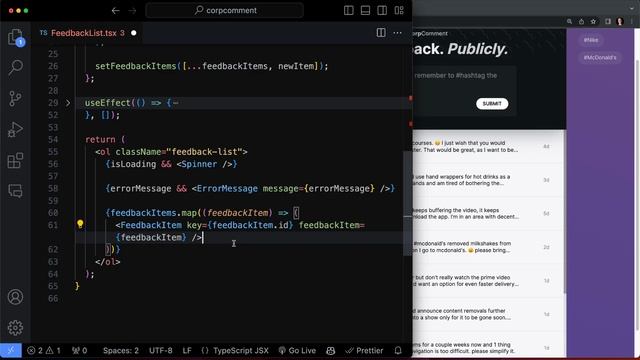Click feedback item about mcdonald's milkshakes
640x360 pixels.
click(489, 247)
